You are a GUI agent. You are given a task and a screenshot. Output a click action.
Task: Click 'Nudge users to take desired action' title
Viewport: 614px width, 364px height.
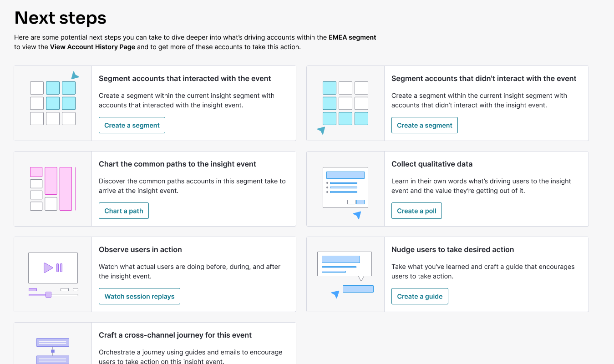pyautogui.click(x=453, y=249)
